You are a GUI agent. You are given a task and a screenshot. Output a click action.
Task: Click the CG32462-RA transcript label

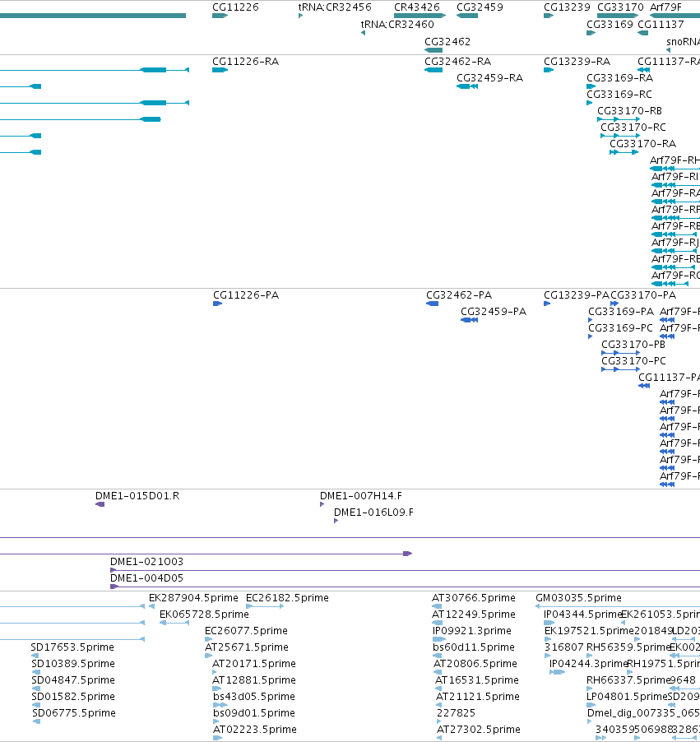pyautogui.click(x=457, y=62)
